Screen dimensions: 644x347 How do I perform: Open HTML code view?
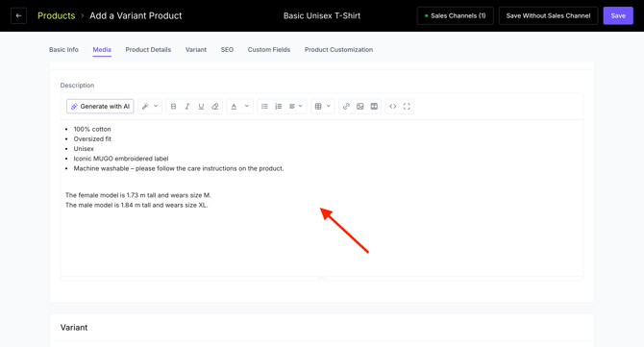pos(393,107)
